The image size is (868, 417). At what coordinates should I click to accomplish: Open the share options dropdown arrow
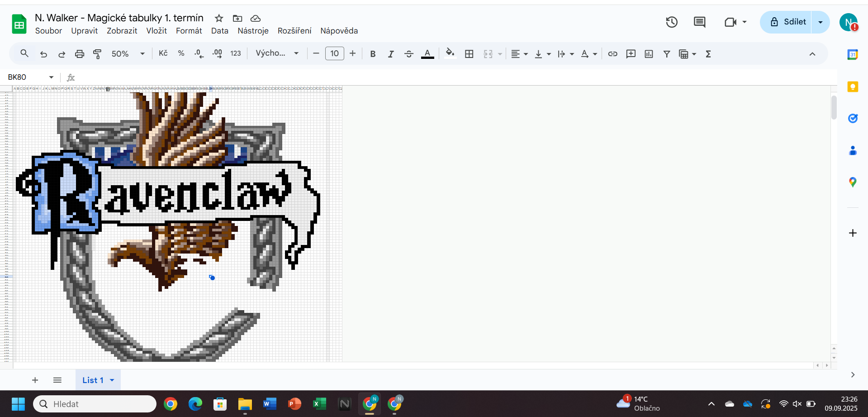point(821,22)
